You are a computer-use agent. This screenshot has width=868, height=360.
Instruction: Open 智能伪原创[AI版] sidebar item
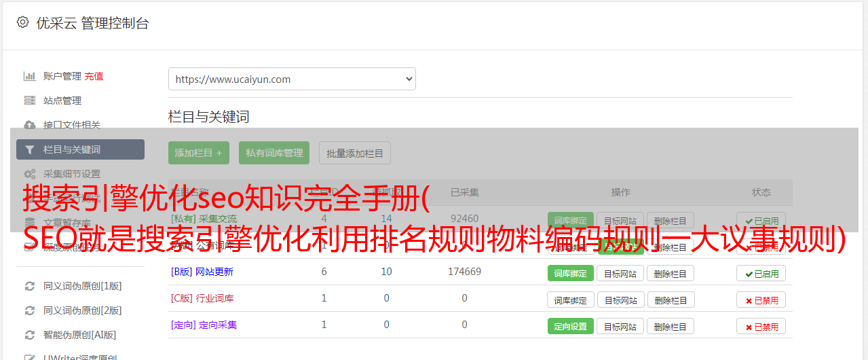[80, 335]
